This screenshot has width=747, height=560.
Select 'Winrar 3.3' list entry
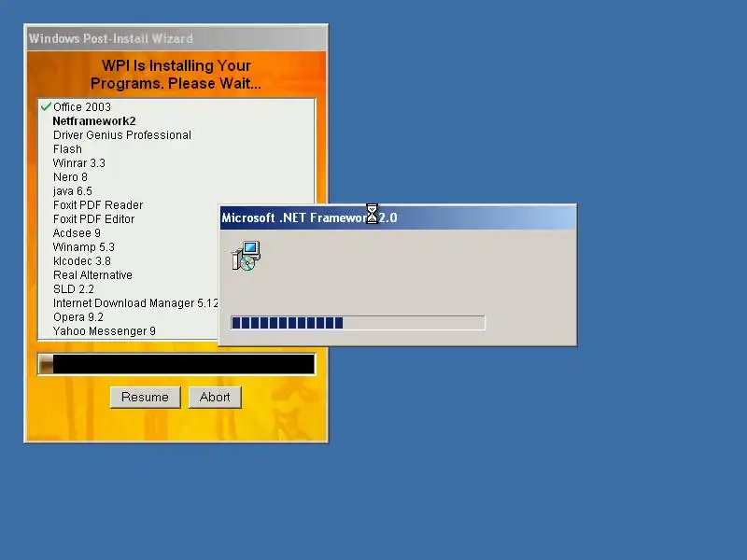point(79,162)
